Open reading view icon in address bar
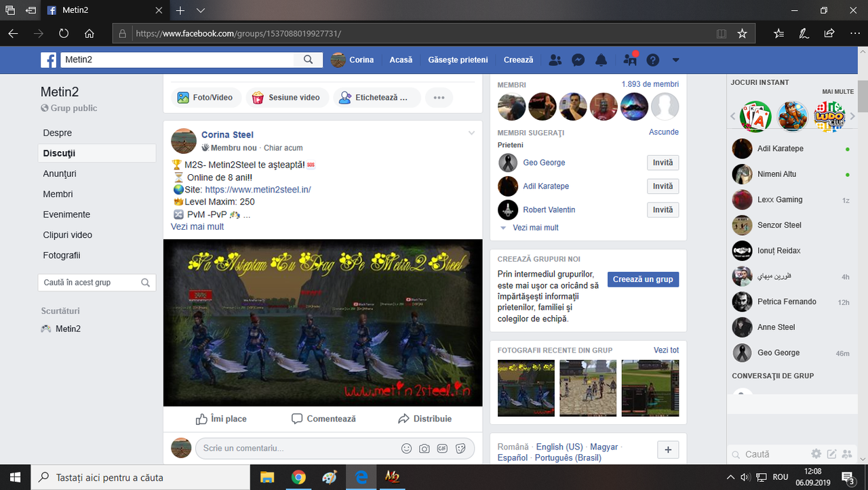This screenshot has width=868, height=490. (x=722, y=33)
